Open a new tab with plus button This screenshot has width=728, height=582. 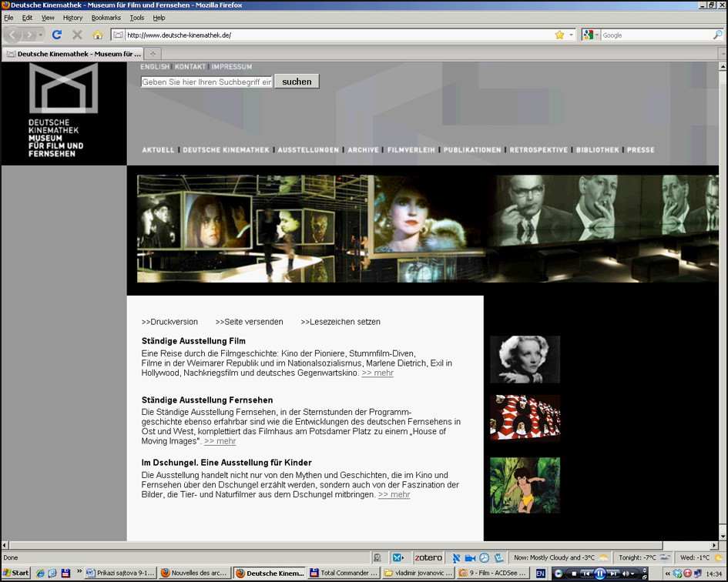[x=153, y=54]
